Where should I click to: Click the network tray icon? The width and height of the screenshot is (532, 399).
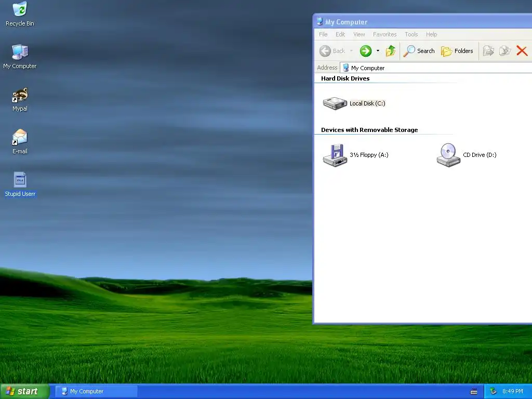[493, 392]
